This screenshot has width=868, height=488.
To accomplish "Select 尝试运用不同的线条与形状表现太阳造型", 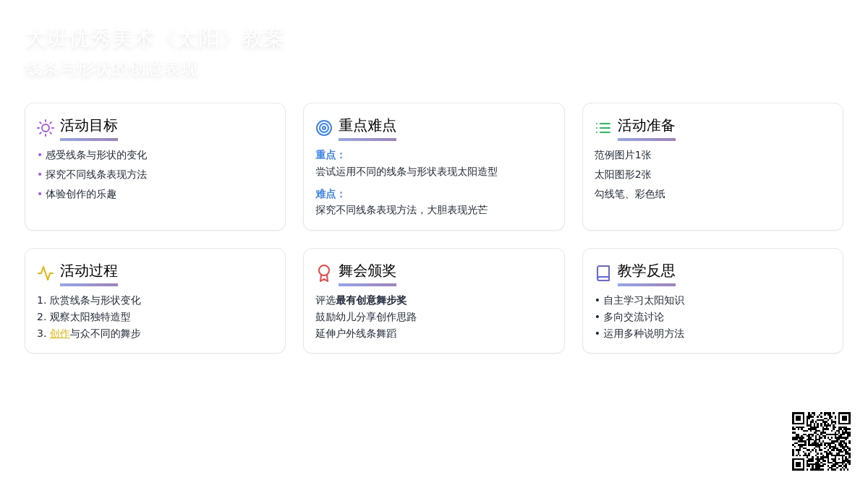I will 407,171.
